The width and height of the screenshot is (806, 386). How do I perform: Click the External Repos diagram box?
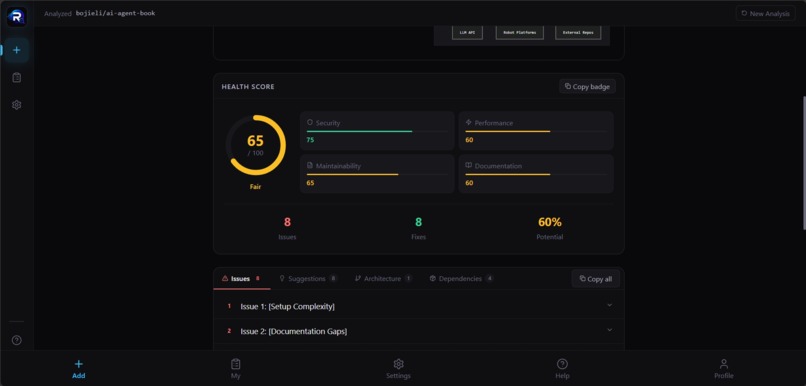point(578,32)
